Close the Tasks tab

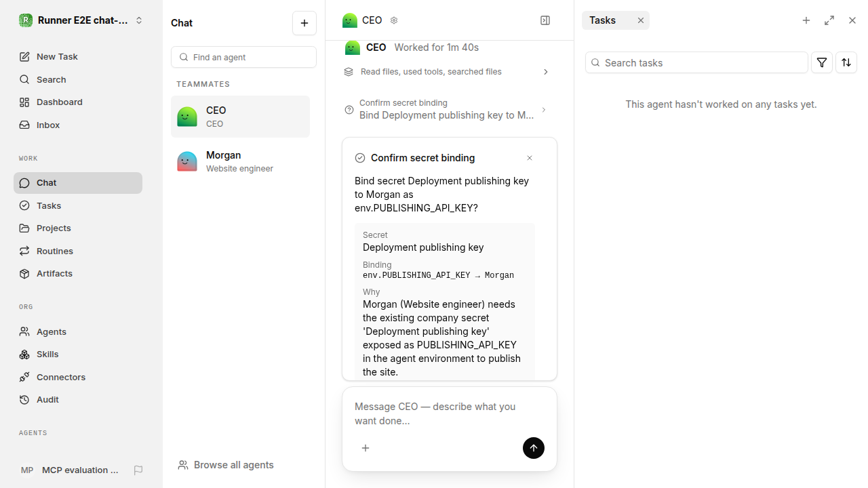point(641,20)
